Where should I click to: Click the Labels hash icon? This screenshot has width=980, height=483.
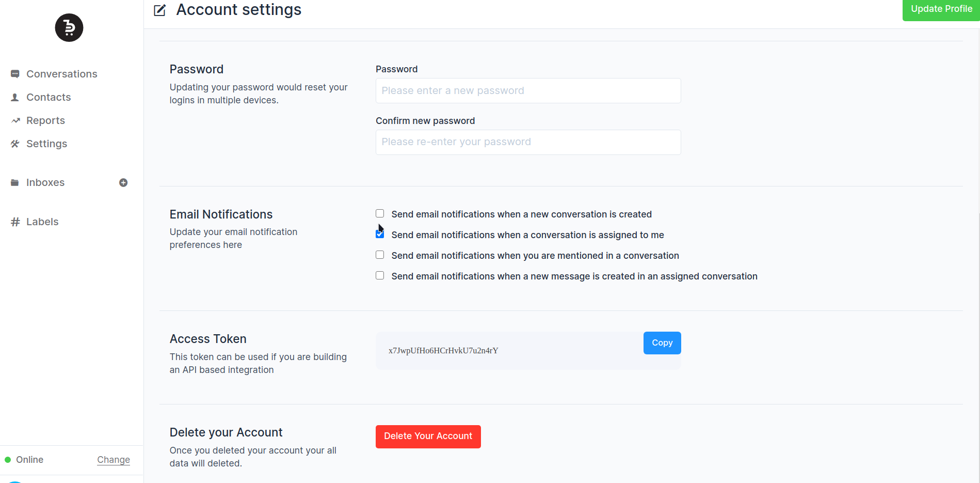pyautogui.click(x=15, y=222)
